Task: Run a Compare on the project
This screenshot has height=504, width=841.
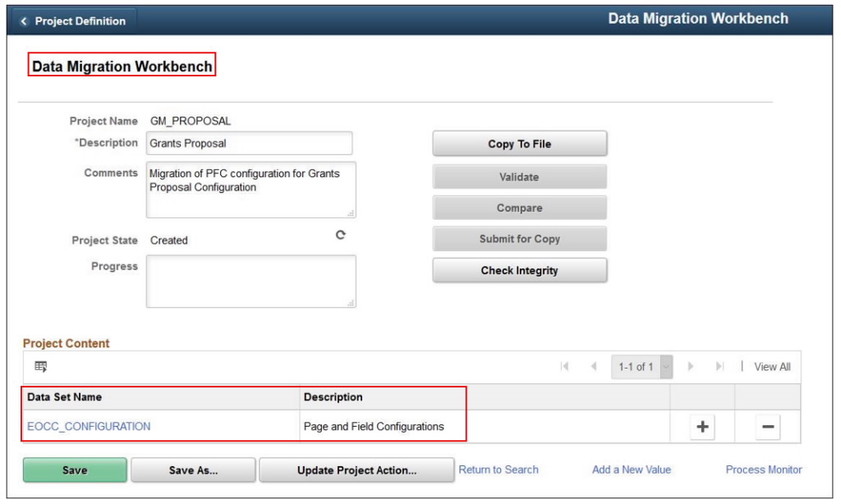Action: tap(519, 207)
